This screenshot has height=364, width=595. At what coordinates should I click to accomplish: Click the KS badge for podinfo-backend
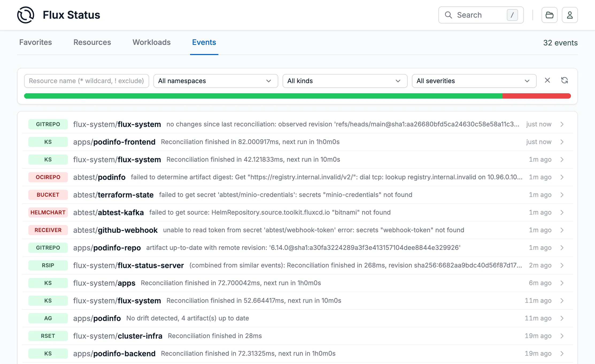pos(48,354)
